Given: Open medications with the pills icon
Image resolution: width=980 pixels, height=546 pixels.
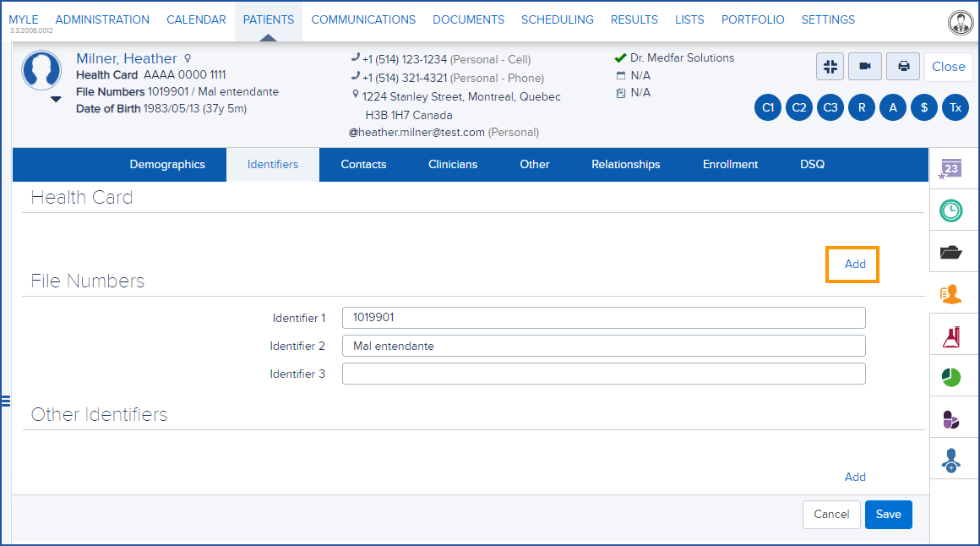Looking at the screenshot, I should click(x=954, y=418).
